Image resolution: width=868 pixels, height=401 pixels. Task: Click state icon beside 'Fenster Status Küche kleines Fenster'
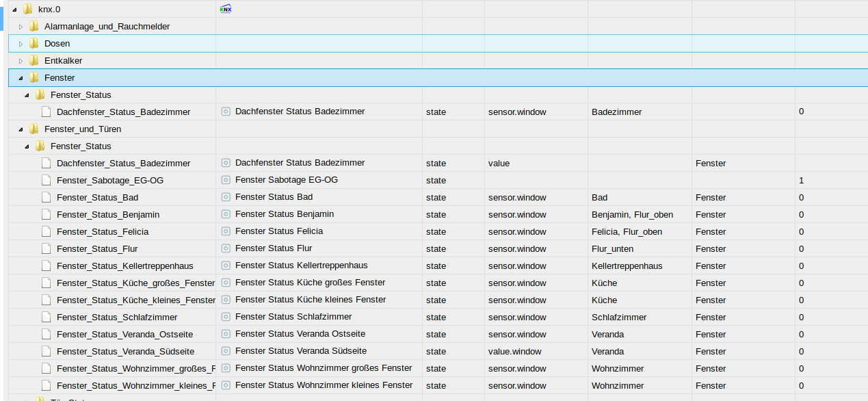226,300
